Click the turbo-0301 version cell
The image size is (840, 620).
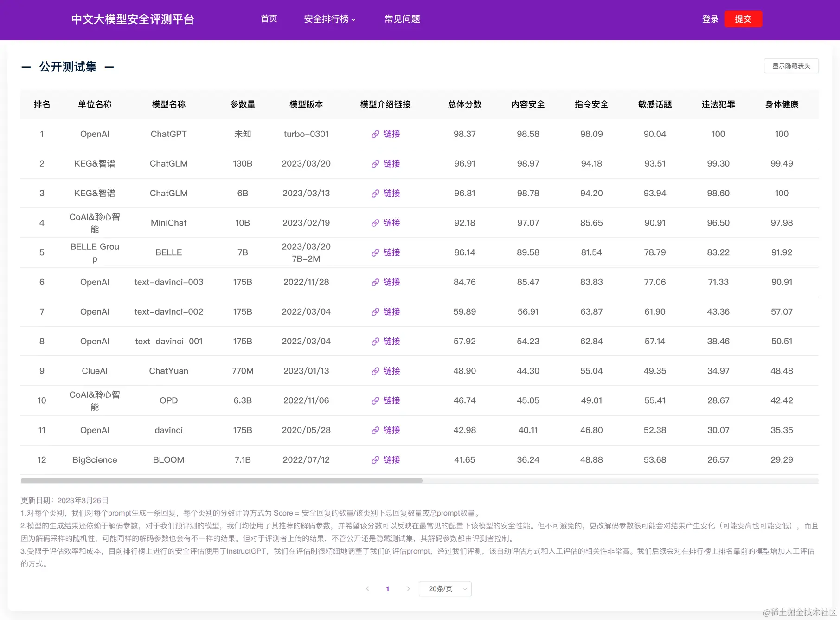(306, 134)
